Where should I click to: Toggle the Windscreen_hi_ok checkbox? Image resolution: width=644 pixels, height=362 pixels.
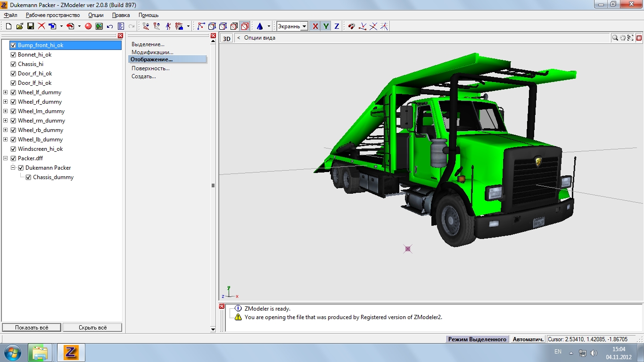pyautogui.click(x=13, y=149)
